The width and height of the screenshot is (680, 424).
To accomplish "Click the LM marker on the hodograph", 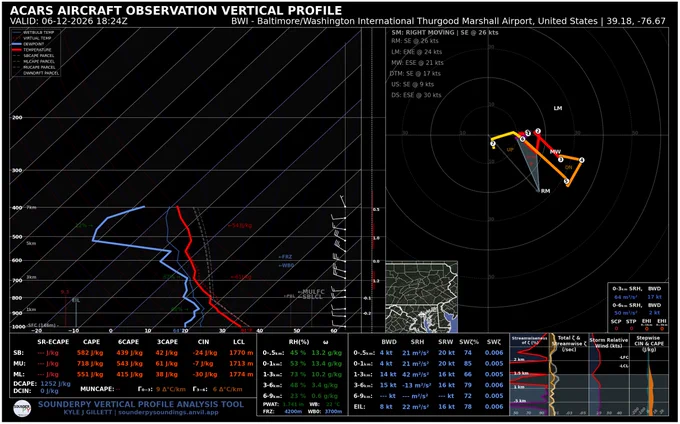I will [x=558, y=108].
